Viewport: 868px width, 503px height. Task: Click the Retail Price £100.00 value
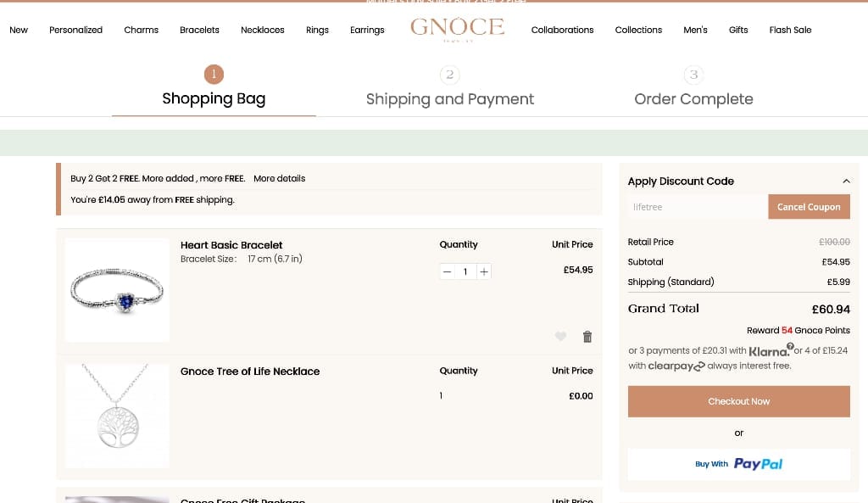(x=834, y=242)
